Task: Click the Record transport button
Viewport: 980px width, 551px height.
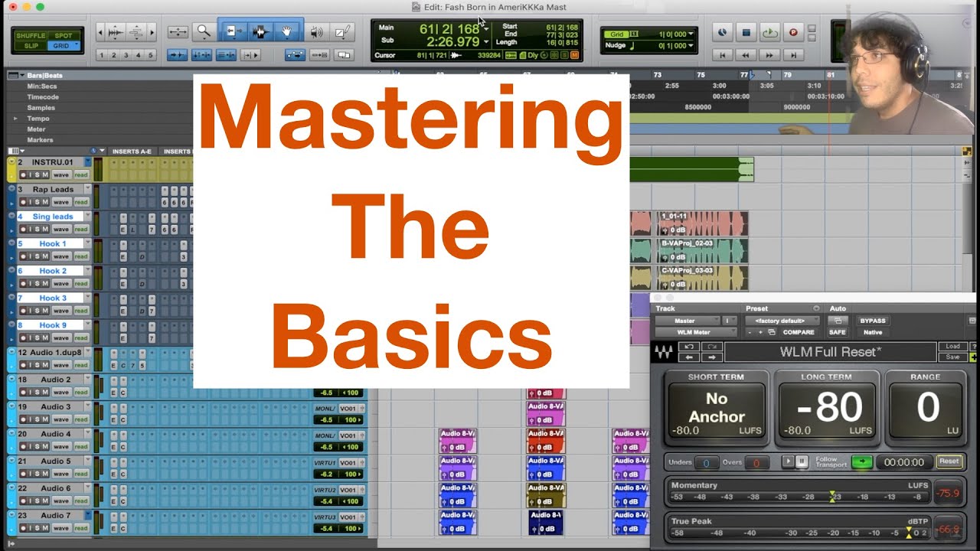Action: (x=793, y=32)
